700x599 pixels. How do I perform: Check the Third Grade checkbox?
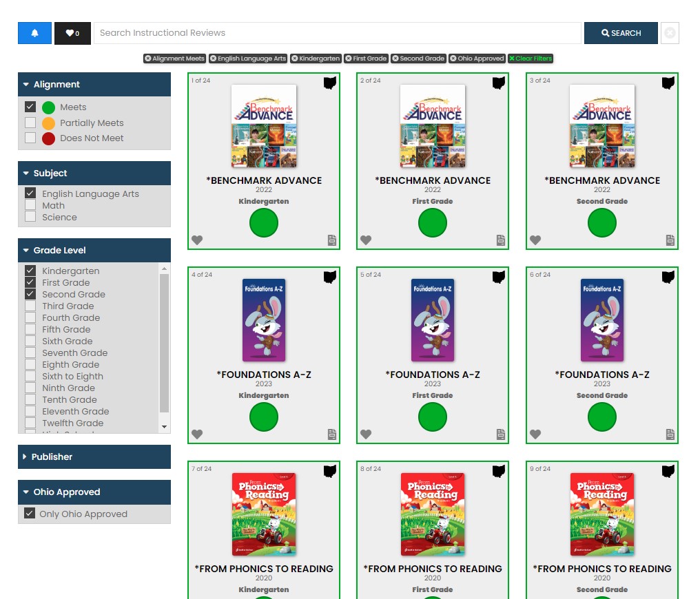(x=30, y=306)
